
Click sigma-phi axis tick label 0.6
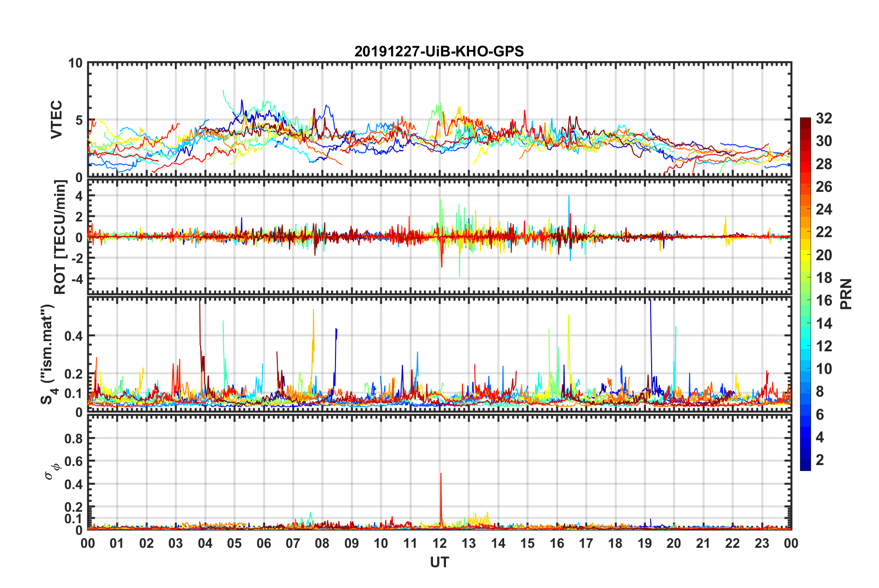pos(74,461)
